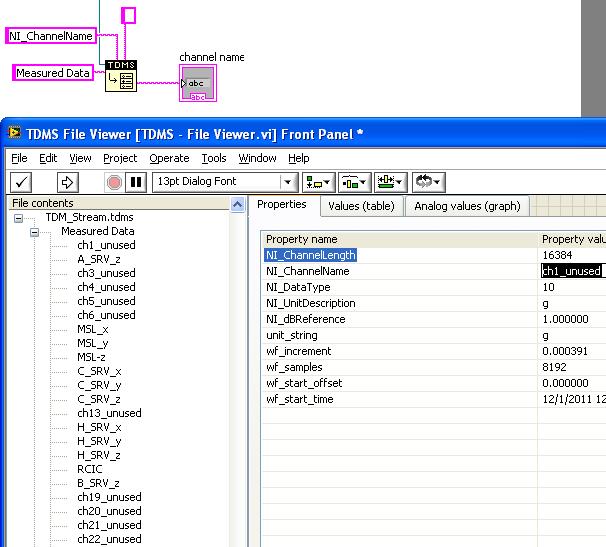Click the Pause toolbar button
The width and height of the screenshot is (606, 547).
(136, 182)
